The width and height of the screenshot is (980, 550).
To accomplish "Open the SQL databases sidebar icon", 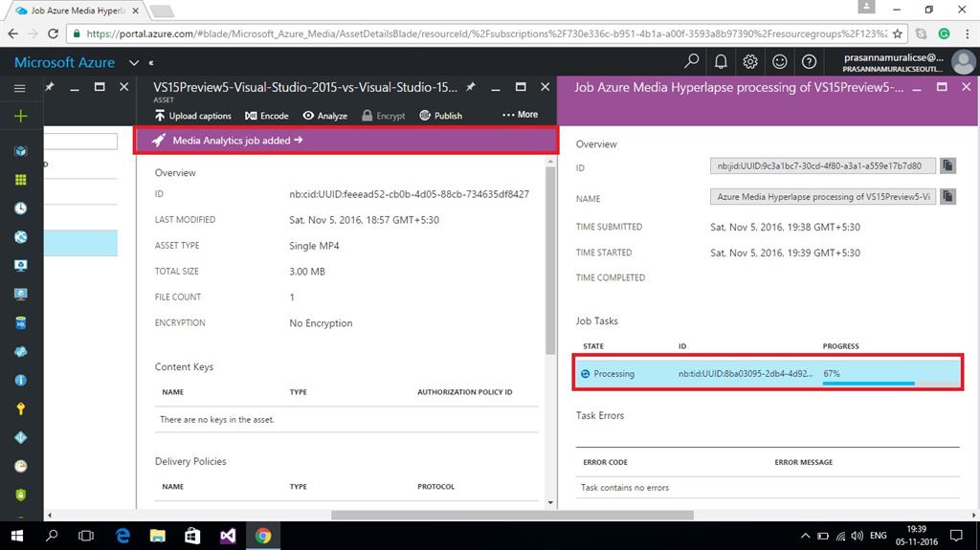I will click(x=21, y=322).
